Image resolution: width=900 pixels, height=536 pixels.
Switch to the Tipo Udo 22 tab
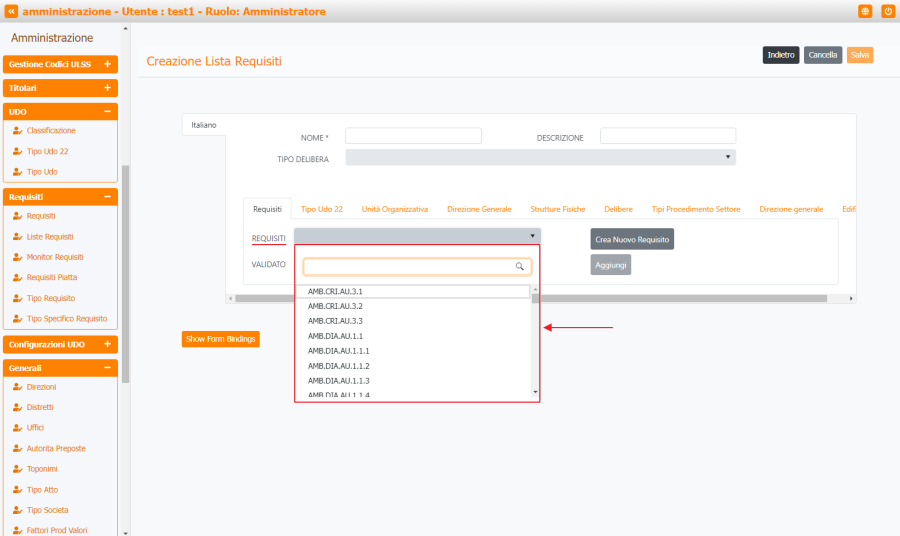pyautogui.click(x=322, y=209)
